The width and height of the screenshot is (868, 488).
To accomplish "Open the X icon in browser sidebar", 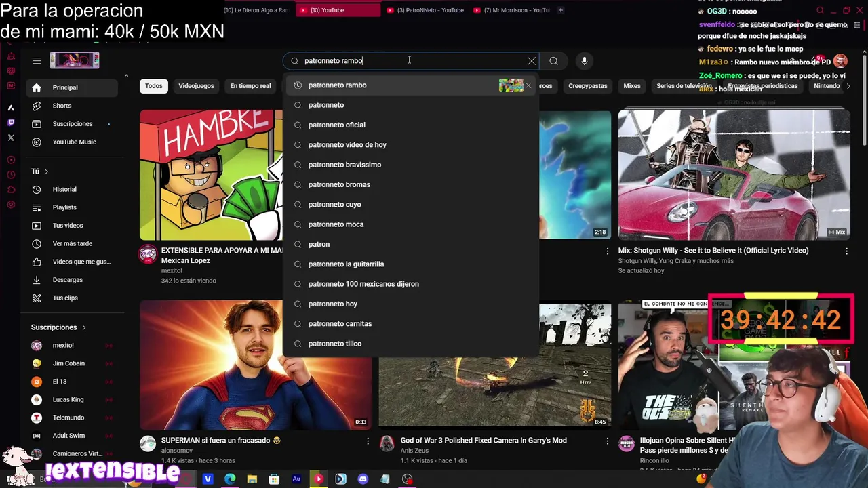I will [x=11, y=138].
